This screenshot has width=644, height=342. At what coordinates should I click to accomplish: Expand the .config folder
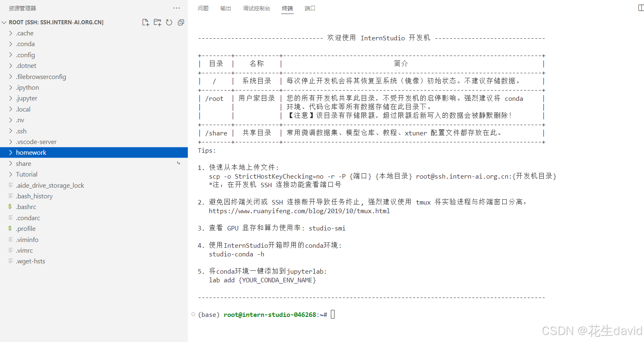point(11,55)
